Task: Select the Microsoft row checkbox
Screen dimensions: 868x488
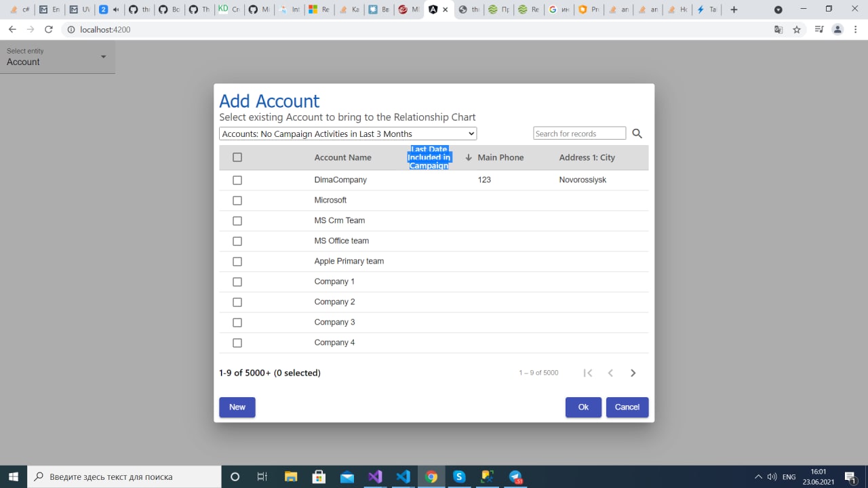Action: (237, 201)
